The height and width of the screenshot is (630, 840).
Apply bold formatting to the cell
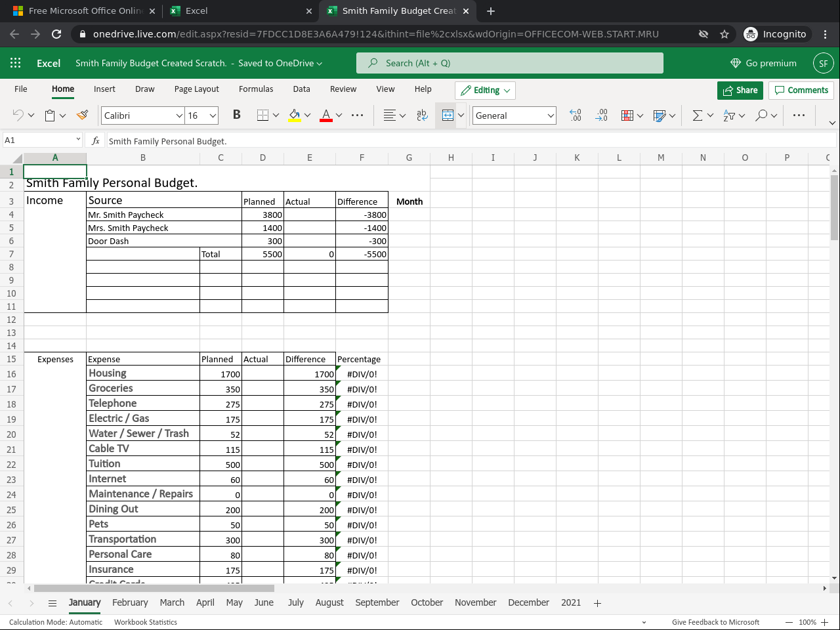click(236, 115)
